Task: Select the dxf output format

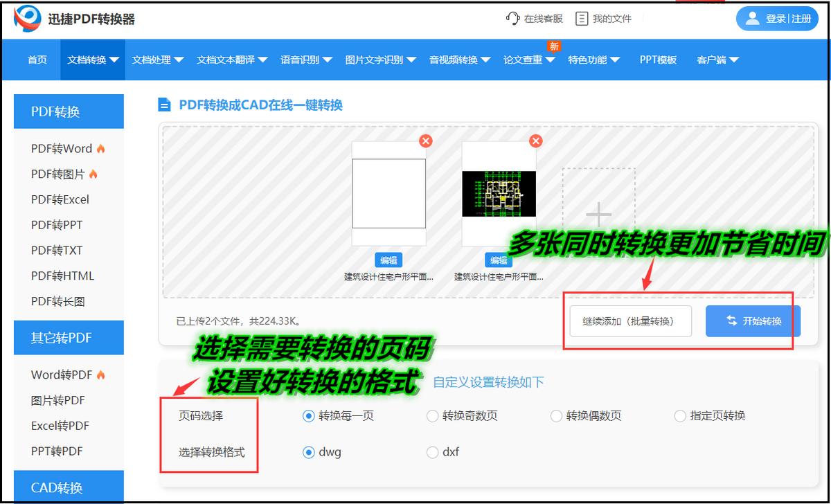Action: pos(432,451)
